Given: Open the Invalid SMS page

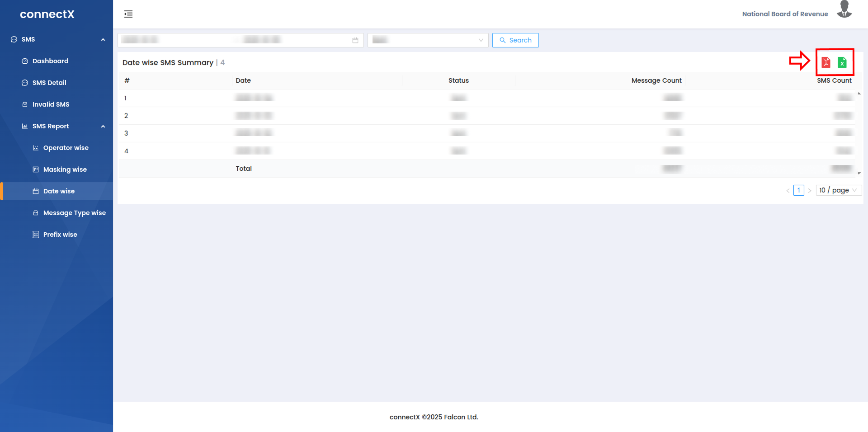Looking at the screenshot, I should point(51,104).
